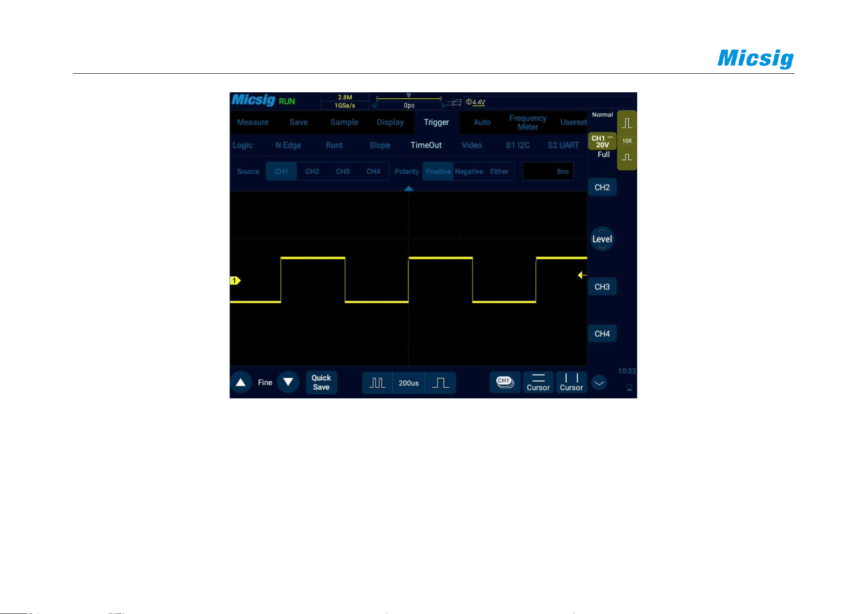Viewport: 868px width, 614px height.
Task: Select Logic trigger type
Action: [243, 145]
